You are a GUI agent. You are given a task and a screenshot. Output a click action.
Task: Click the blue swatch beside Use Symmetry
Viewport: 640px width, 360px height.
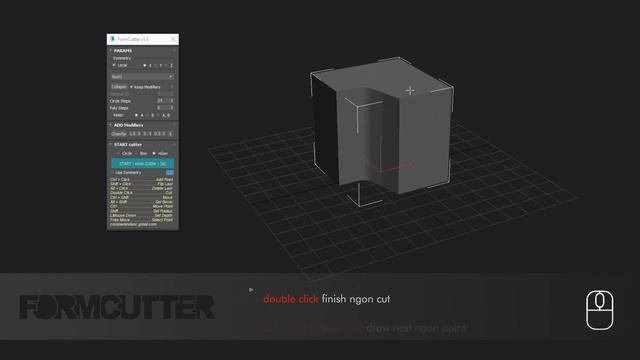(170, 173)
